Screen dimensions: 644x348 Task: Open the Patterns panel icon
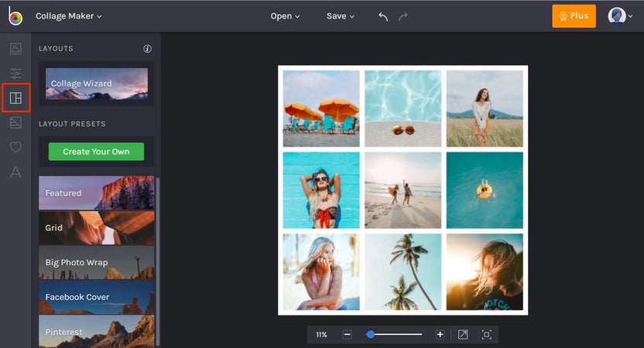(15, 122)
